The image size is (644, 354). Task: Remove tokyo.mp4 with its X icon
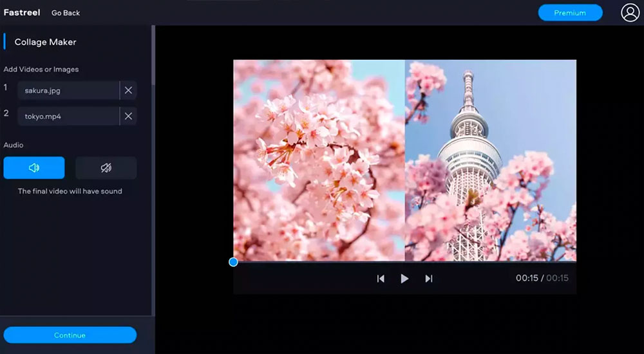click(x=129, y=116)
